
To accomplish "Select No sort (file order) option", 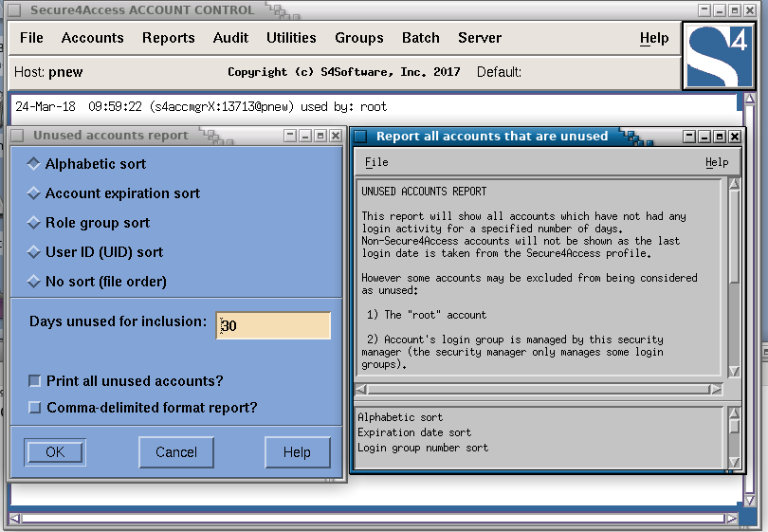I will [97, 282].
